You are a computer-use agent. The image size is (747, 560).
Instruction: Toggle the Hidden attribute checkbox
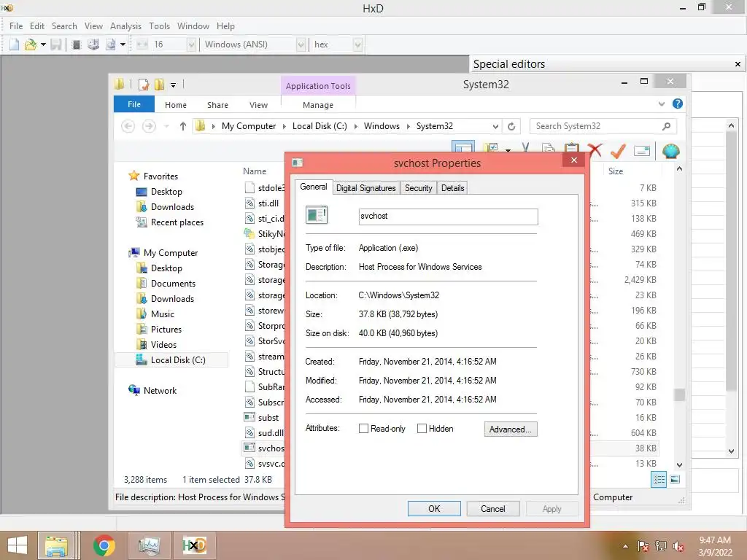click(422, 429)
